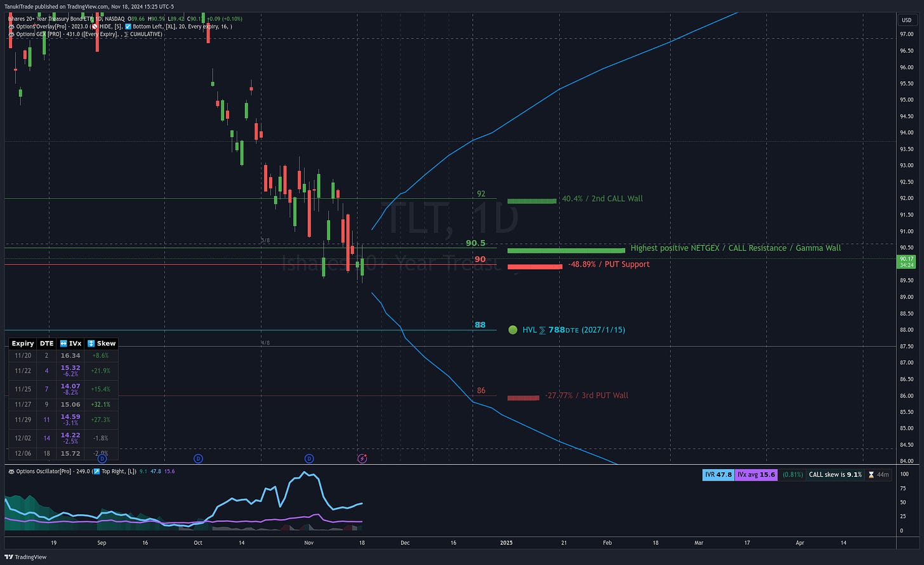
Task: Click the Options Overlay[Pro] indicator title
Action: pos(41,27)
